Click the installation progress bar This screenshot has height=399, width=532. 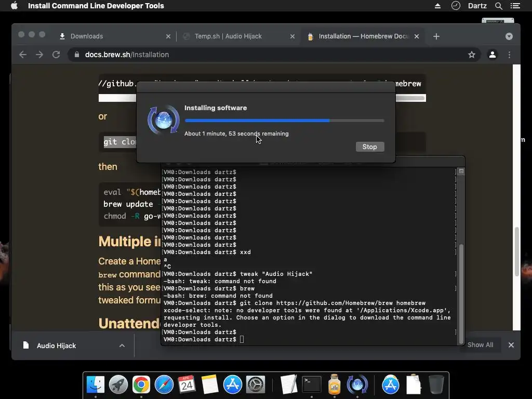point(284,121)
